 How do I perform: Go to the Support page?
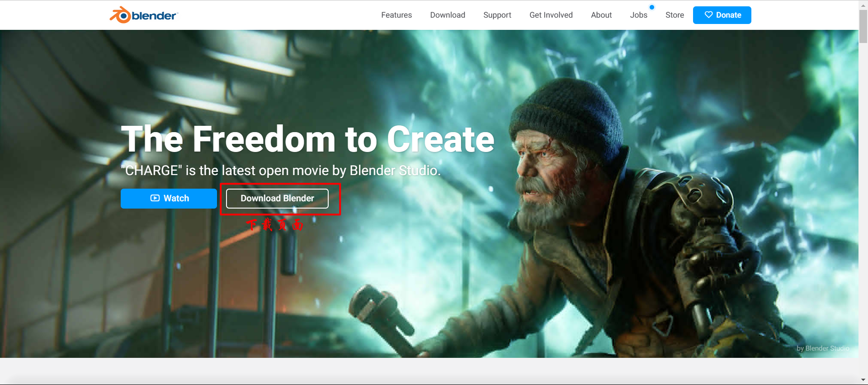[497, 15]
